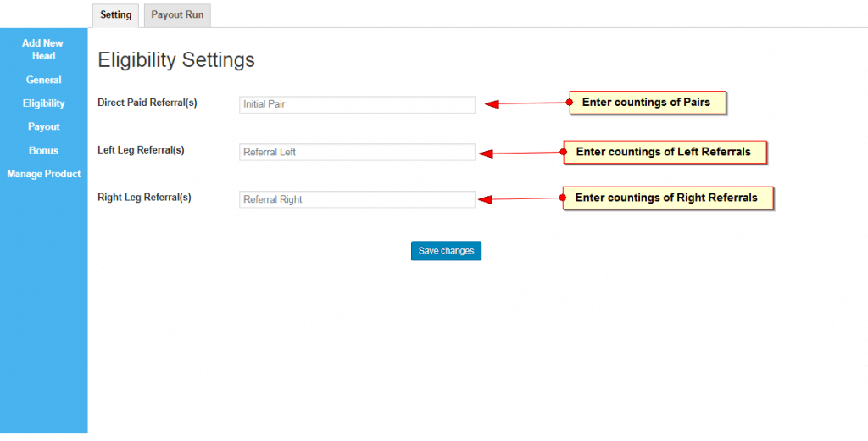Click the Eligibility Settings heading

coord(176,60)
